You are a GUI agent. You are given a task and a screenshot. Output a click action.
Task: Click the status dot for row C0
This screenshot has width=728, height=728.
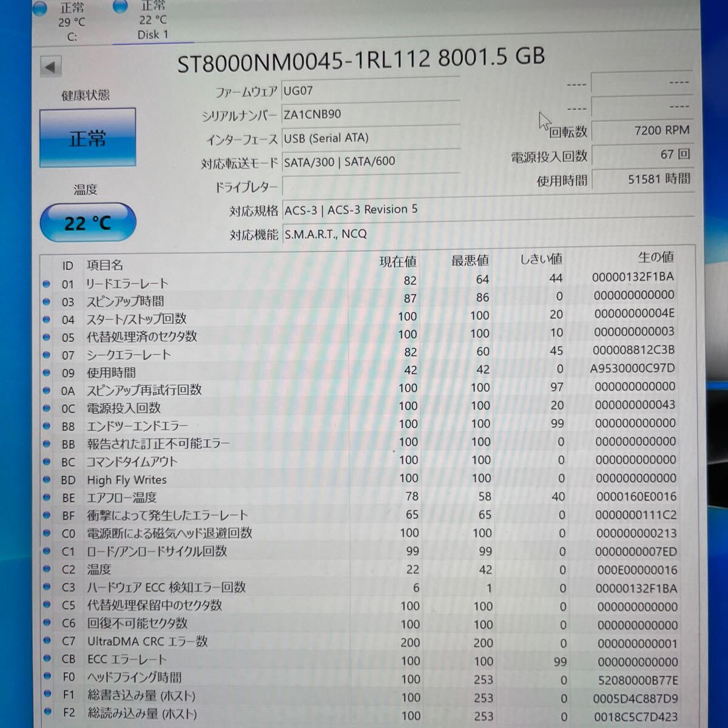(47, 533)
